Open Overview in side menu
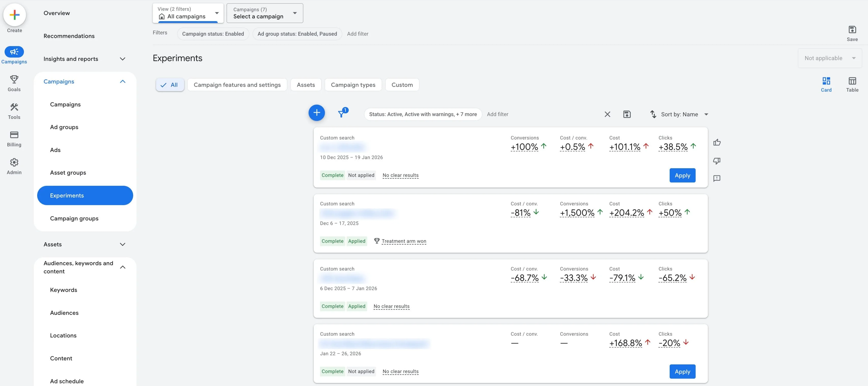The width and height of the screenshot is (868, 386). 57,13
